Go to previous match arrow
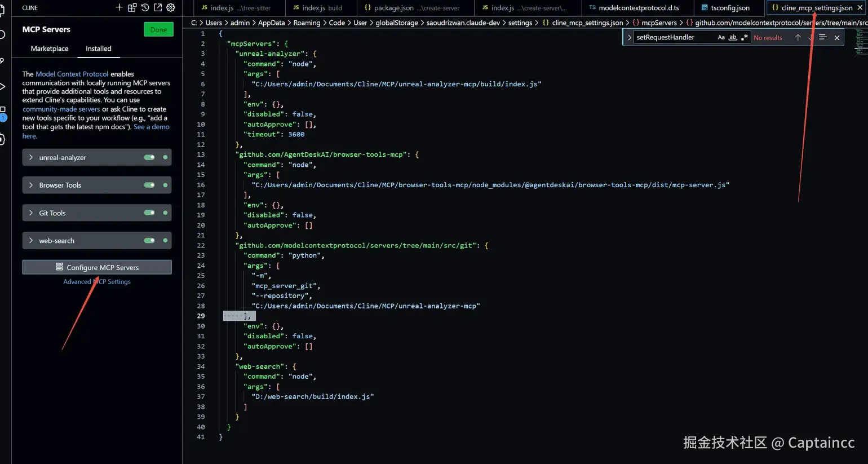The width and height of the screenshot is (868, 464). 798,37
